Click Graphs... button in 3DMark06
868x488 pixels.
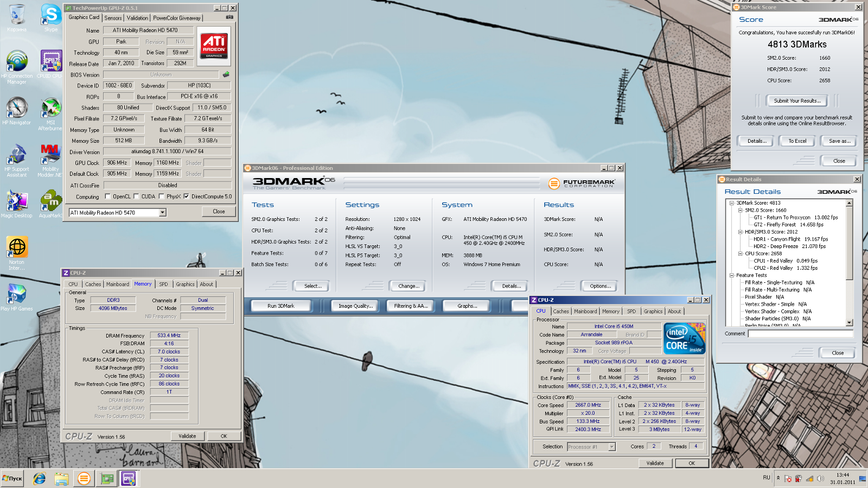467,306
